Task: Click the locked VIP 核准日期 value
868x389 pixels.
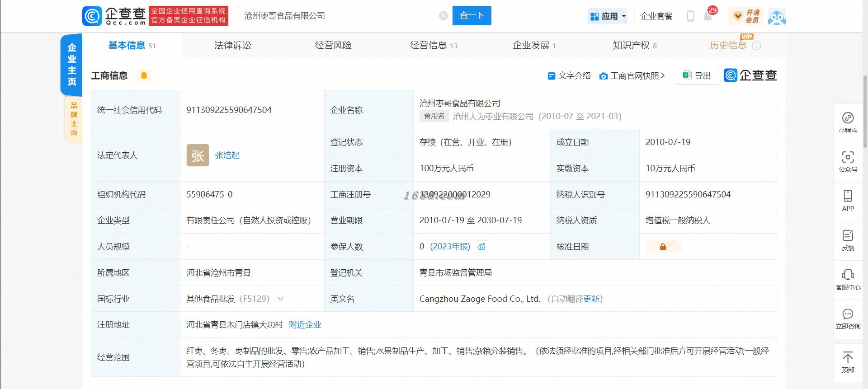Action: pyautogui.click(x=664, y=247)
